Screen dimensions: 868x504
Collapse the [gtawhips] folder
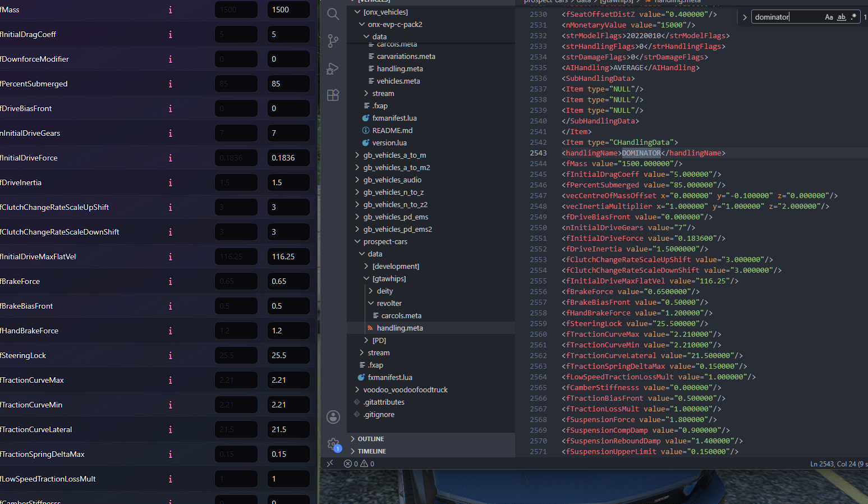(366, 278)
